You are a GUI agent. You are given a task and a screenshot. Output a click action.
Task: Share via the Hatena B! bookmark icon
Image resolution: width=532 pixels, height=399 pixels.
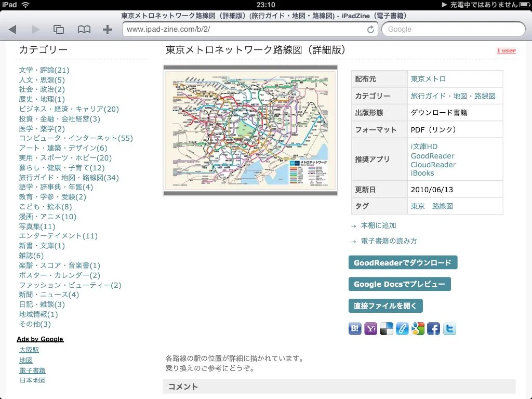tap(355, 328)
